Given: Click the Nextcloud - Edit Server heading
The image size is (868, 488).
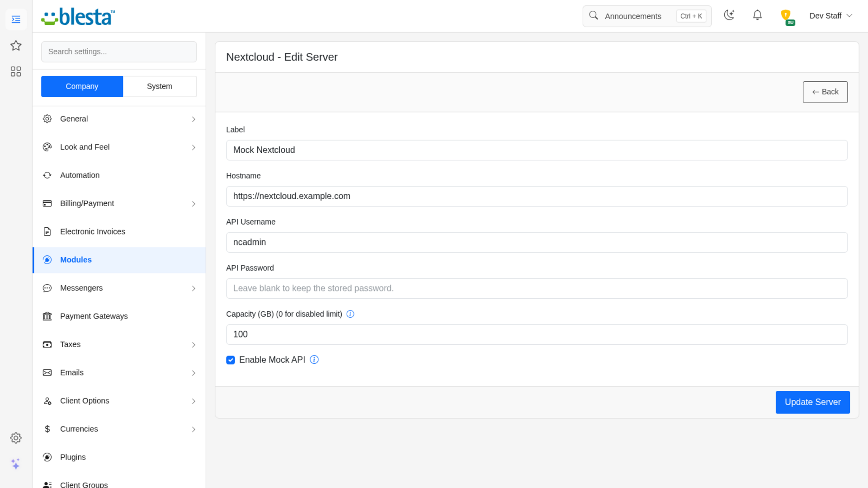Looking at the screenshot, I should coord(282,57).
